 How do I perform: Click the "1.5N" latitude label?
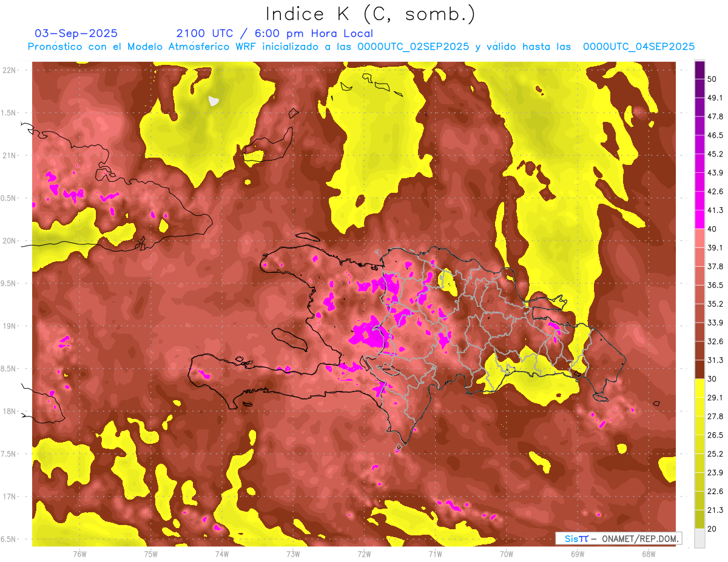(9, 113)
